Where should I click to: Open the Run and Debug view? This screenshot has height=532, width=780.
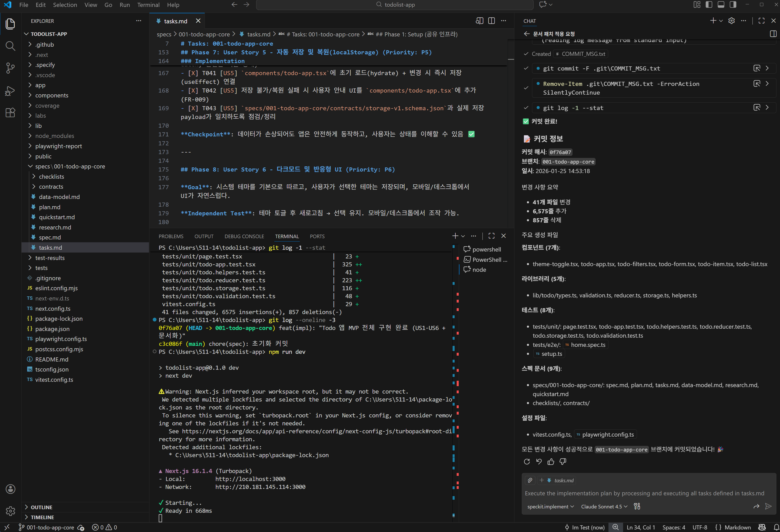pyautogui.click(x=11, y=91)
